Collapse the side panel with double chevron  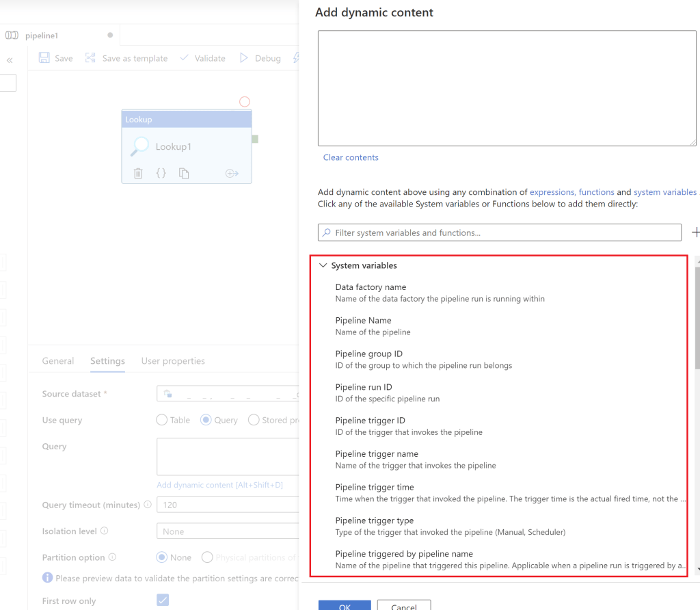pos(10,60)
